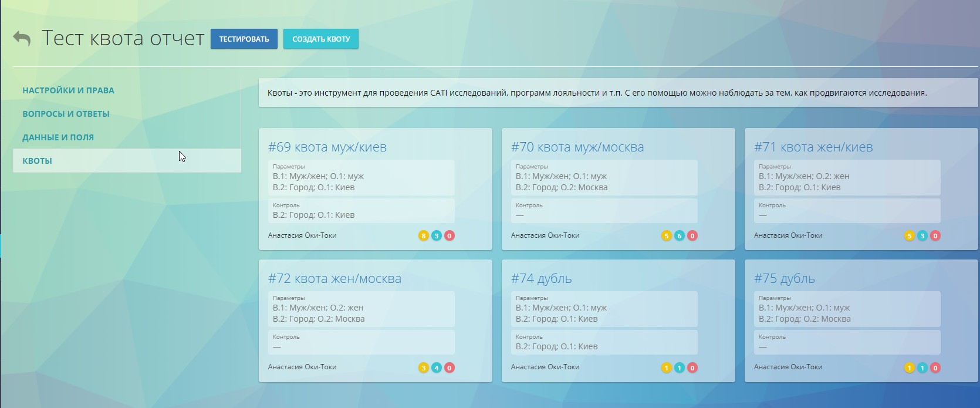Click yellow badge 1 on quota #74

point(666,368)
